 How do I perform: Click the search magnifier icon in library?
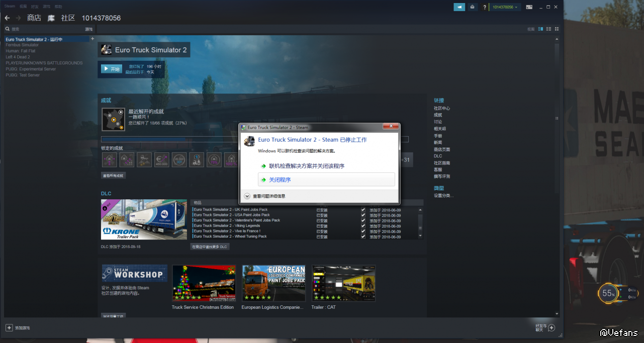click(x=8, y=30)
